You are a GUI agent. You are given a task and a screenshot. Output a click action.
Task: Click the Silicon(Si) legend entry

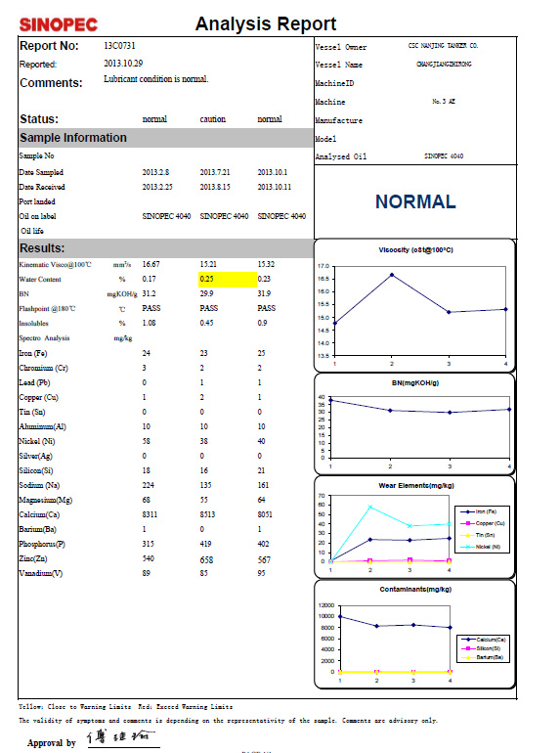click(481, 648)
